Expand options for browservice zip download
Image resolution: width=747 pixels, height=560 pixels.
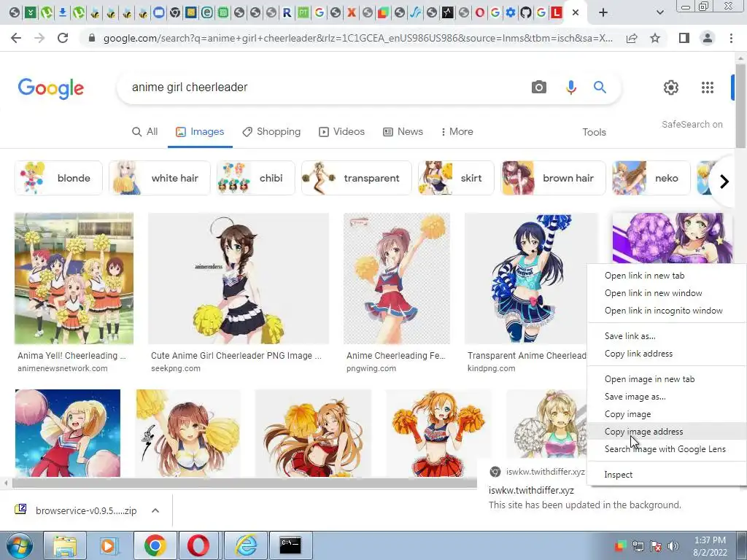tap(155, 510)
